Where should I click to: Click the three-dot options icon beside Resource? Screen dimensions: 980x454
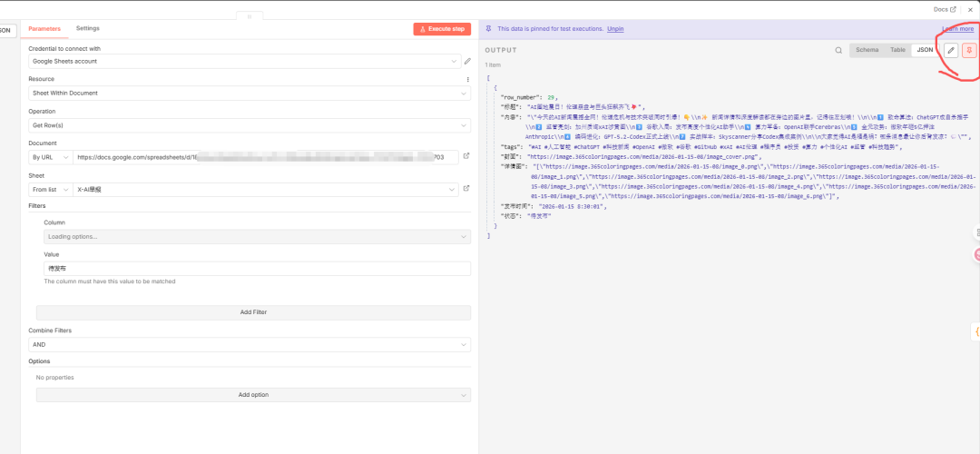pyautogui.click(x=467, y=79)
